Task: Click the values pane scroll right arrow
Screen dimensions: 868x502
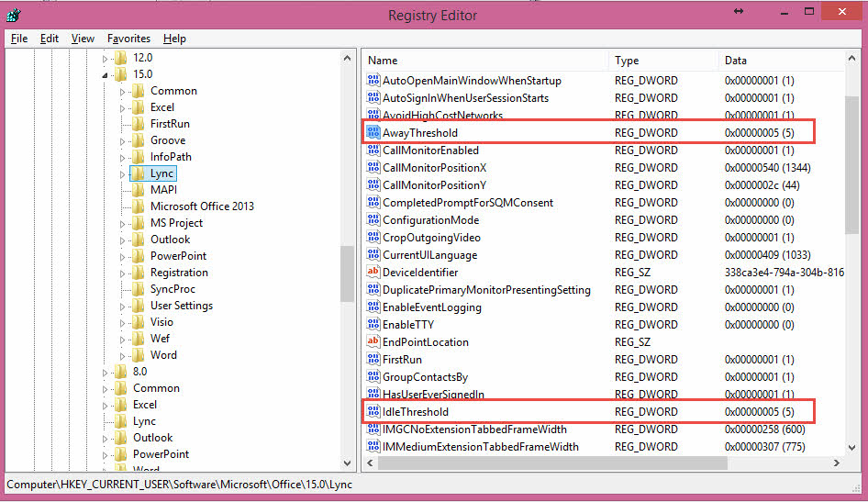Action: pyautogui.click(x=837, y=463)
